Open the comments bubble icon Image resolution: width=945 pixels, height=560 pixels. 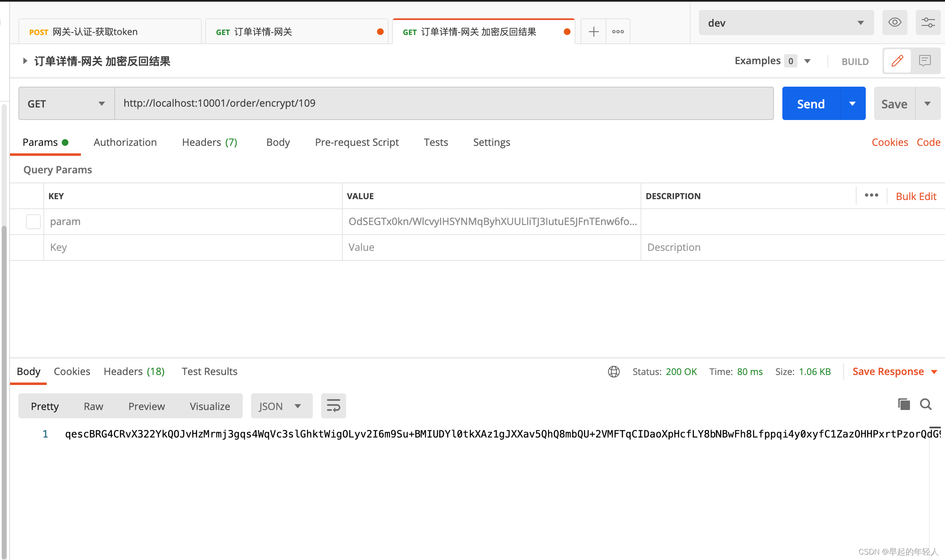pos(925,61)
